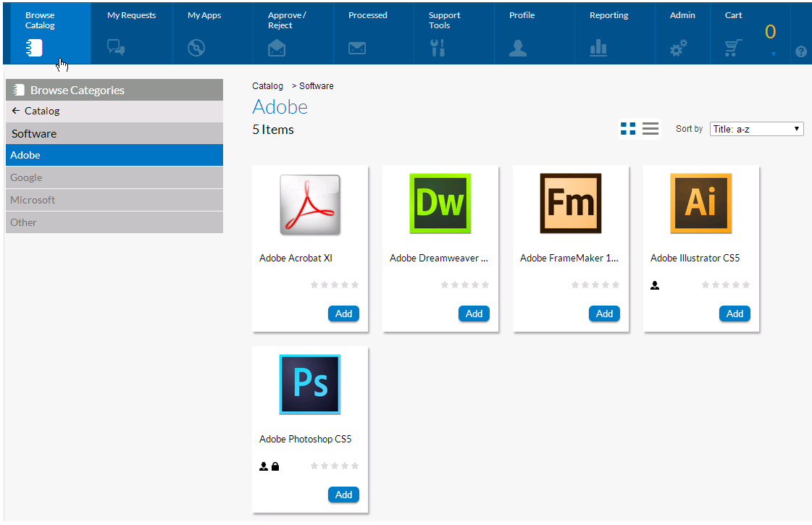This screenshot has width=812, height=525.
Task: Toggle the lock icon on Adobe Photoshop CS5
Action: (274, 466)
